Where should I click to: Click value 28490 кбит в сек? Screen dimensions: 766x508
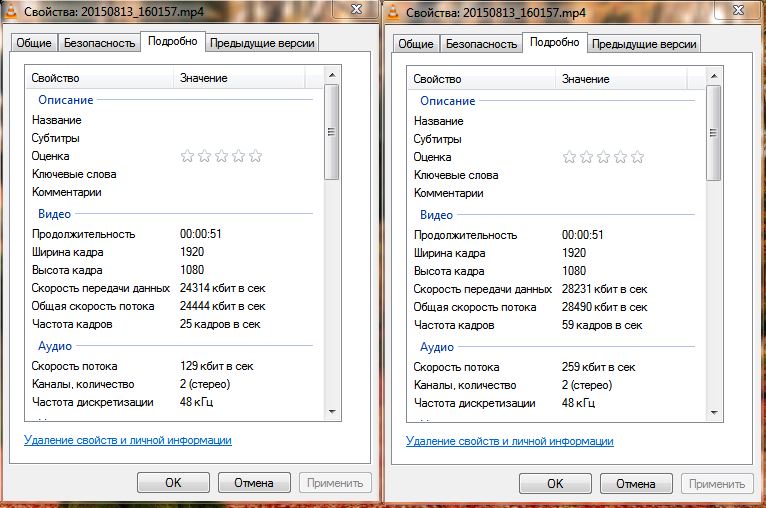[604, 307]
